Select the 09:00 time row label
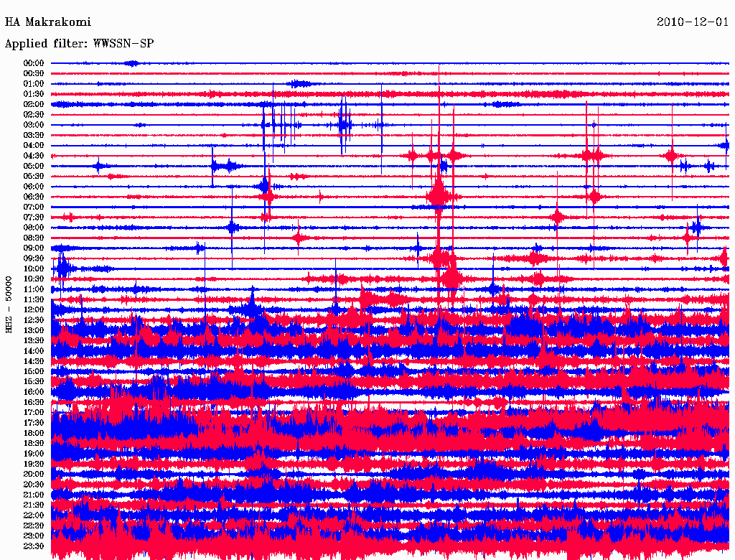The height and width of the screenshot is (560, 735). 34,248
